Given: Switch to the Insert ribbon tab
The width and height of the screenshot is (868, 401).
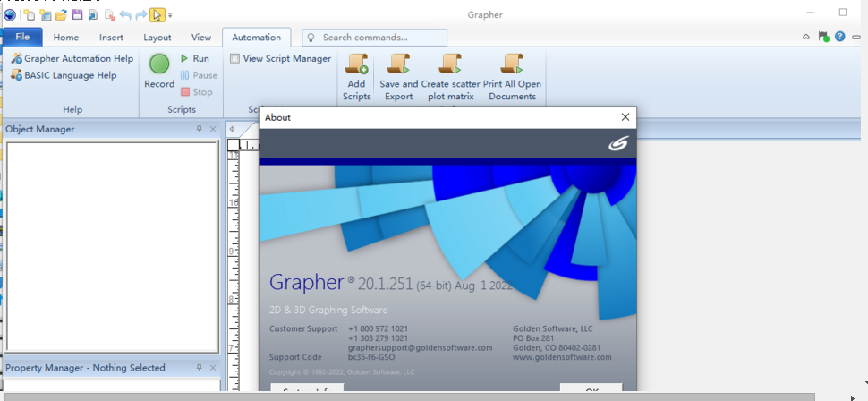Looking at the screenshot, I should point(111,37).
